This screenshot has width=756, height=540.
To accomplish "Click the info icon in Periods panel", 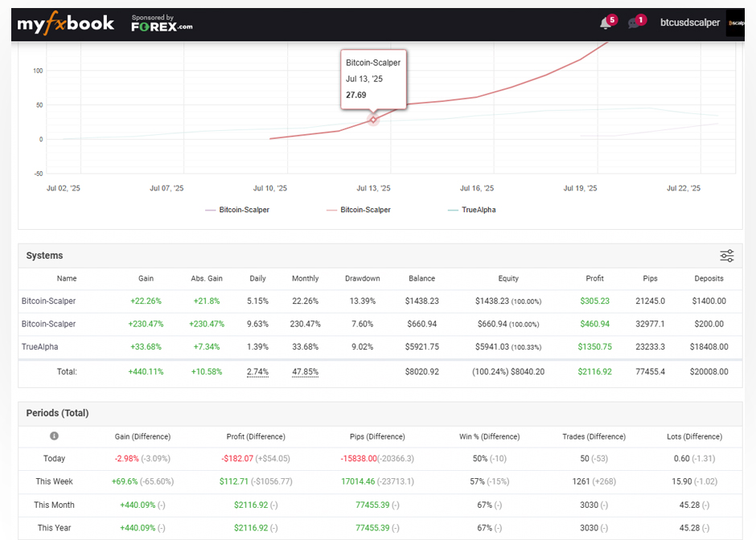I will pyautogui.click(x=54, y=436).
